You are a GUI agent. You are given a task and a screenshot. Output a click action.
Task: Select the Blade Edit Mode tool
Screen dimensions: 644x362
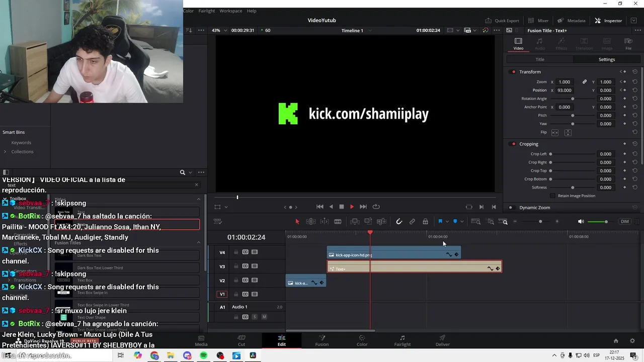click(x=338, y=222)
